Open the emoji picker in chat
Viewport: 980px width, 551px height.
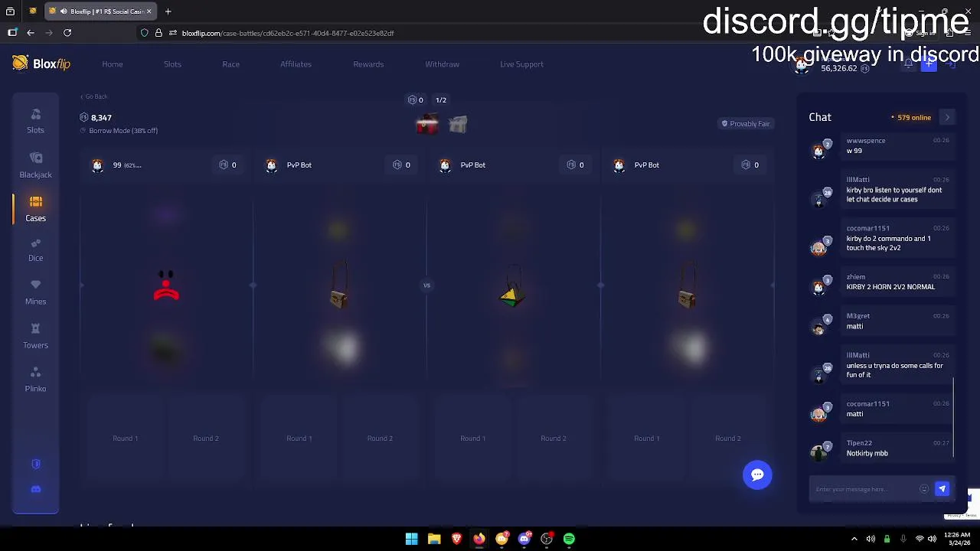tap(924, 489)
